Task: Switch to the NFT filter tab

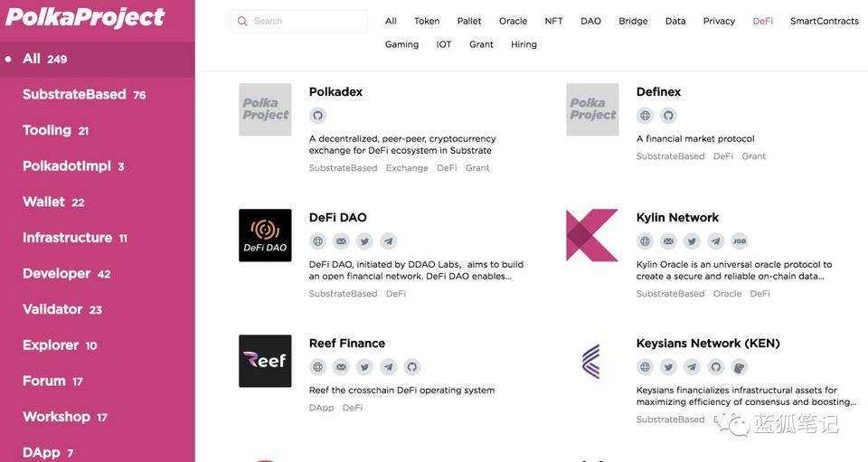Action: [553, 21]
